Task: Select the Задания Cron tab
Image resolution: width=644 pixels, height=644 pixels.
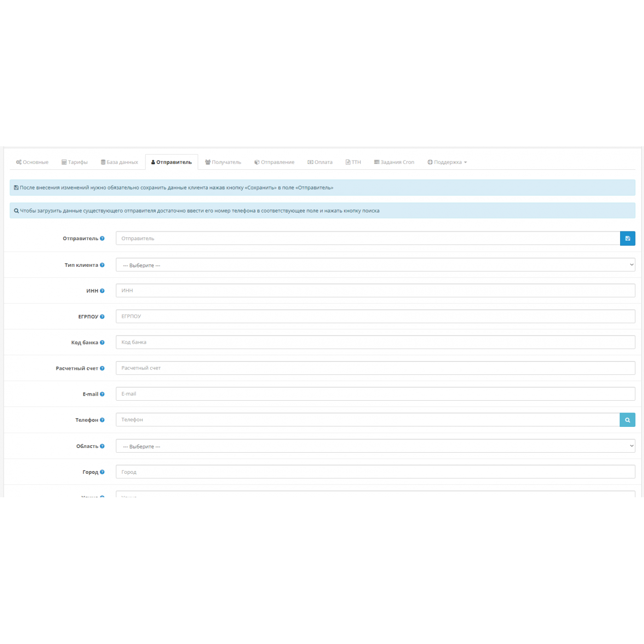Action: click(x=394, y=162)
